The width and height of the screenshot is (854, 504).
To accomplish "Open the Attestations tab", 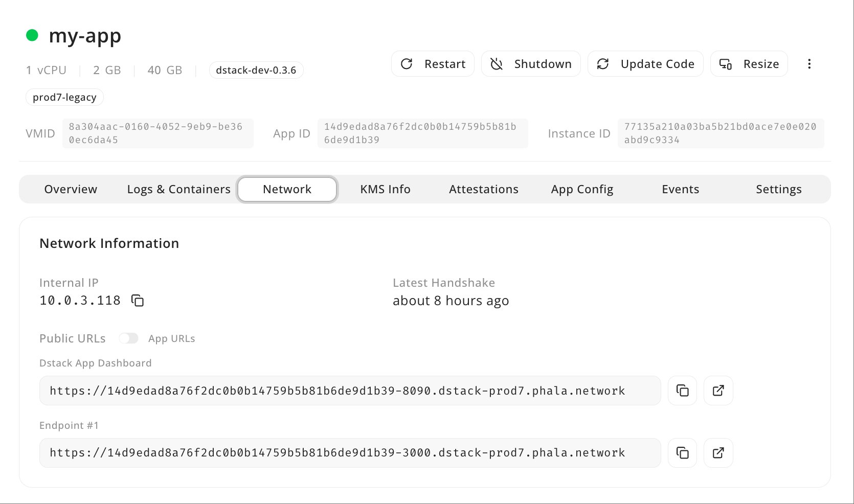I will (x=483, y=189).
